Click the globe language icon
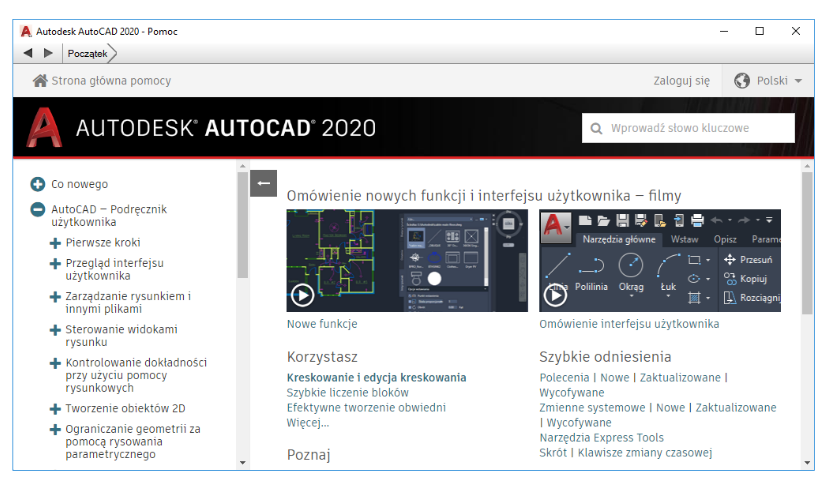Image resolution: width=822 pixels, height=489 pixels. point(742,81)
